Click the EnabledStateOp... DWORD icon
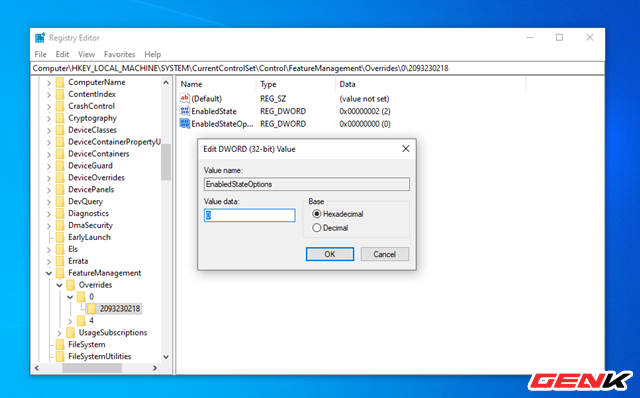 click(184, 124)
